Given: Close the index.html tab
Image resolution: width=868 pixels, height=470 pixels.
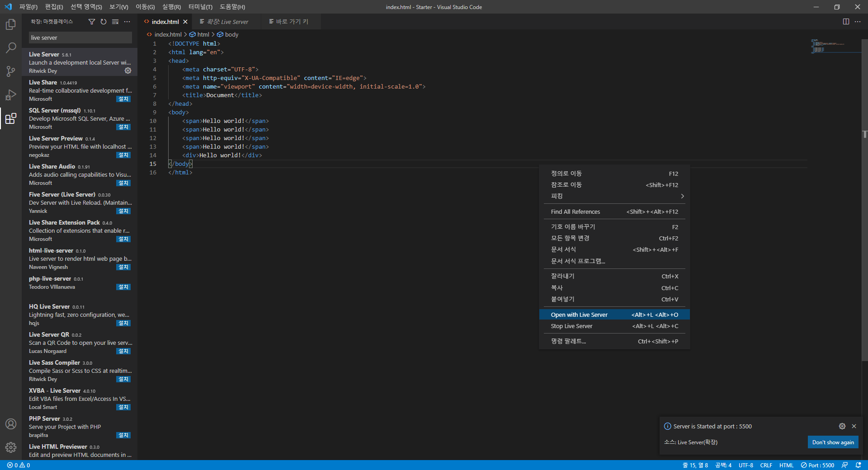Looking at the screenshot, I should pyautogui.click(x=185, y=22).
